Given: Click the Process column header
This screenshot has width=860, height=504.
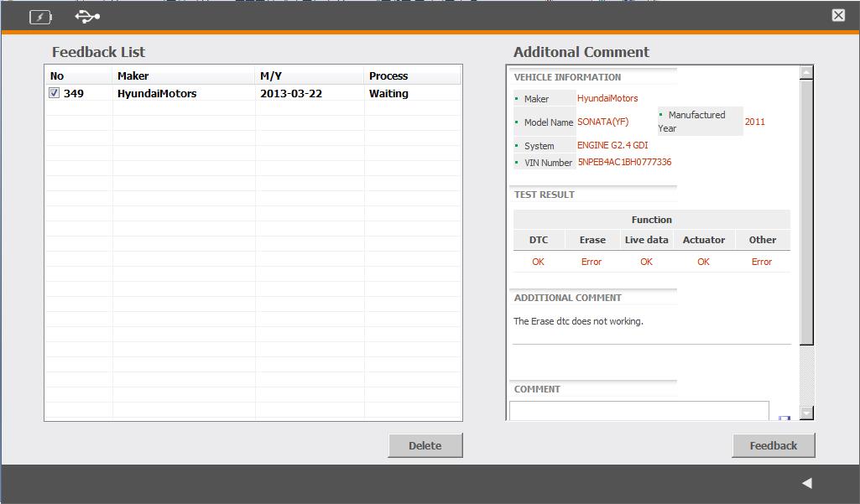Looking at the screenshot, I should (x=388, y=76).
